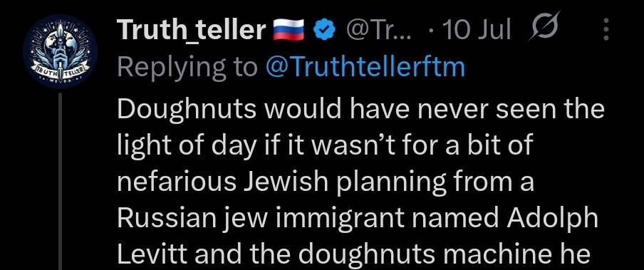Screen dimensions: 644x270
Task: Click the thread connector line below avatar
Action: (60, 181)
